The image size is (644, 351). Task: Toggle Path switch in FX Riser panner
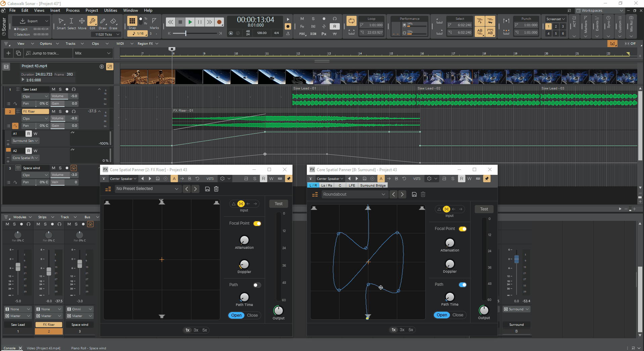(257, 285)
